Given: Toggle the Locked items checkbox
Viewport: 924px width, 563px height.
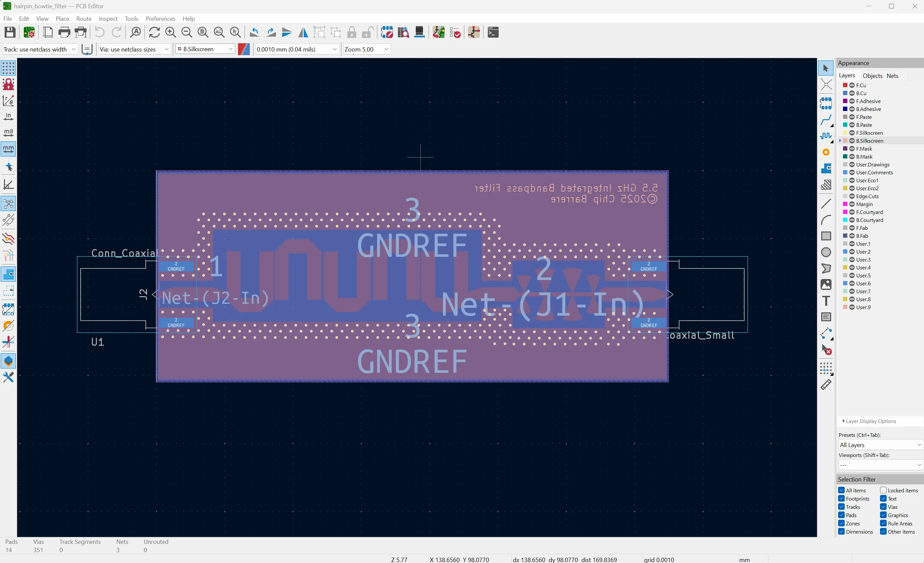Looking at the screenshot, I should [x=883, y=490].
